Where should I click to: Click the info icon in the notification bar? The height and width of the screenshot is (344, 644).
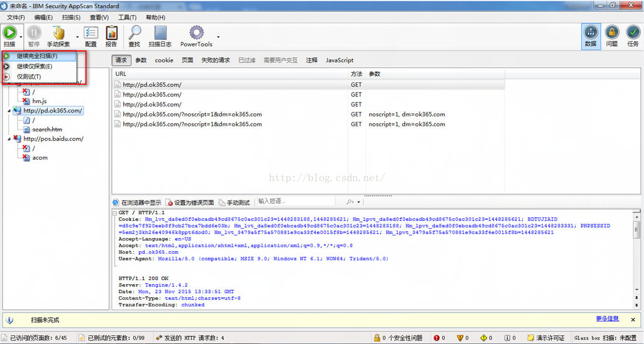(10, 320)
